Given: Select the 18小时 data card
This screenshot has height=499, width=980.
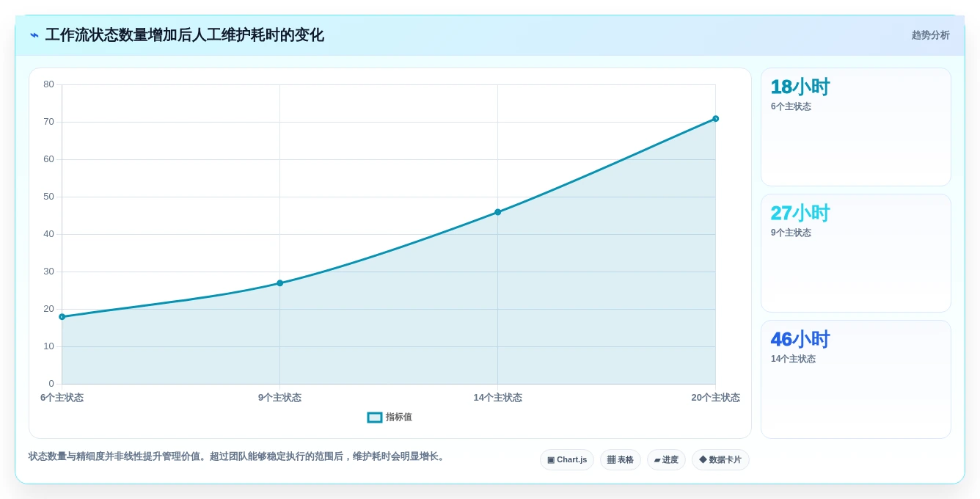Looking at the screenshot, I should tap(856, 127).
